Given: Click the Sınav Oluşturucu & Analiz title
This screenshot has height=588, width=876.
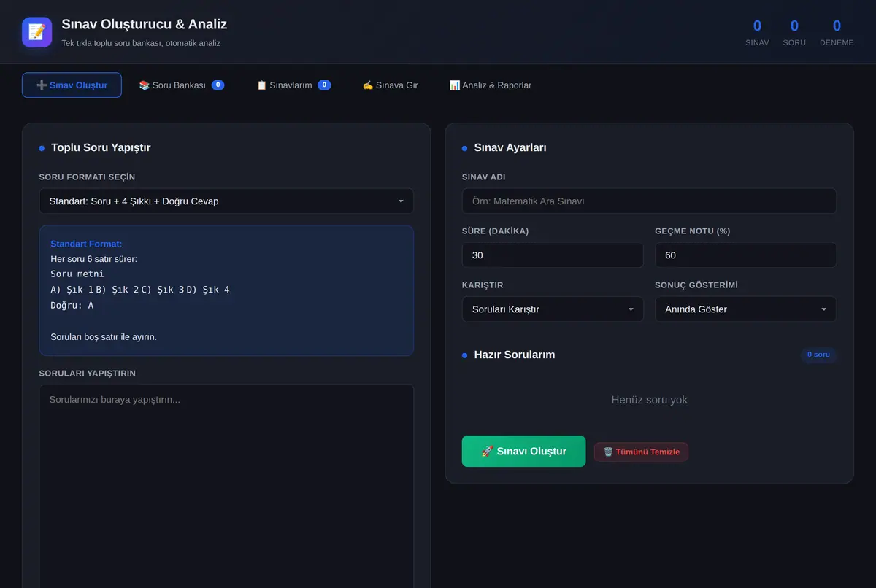Looking at the screenshot, I should 145,24.
